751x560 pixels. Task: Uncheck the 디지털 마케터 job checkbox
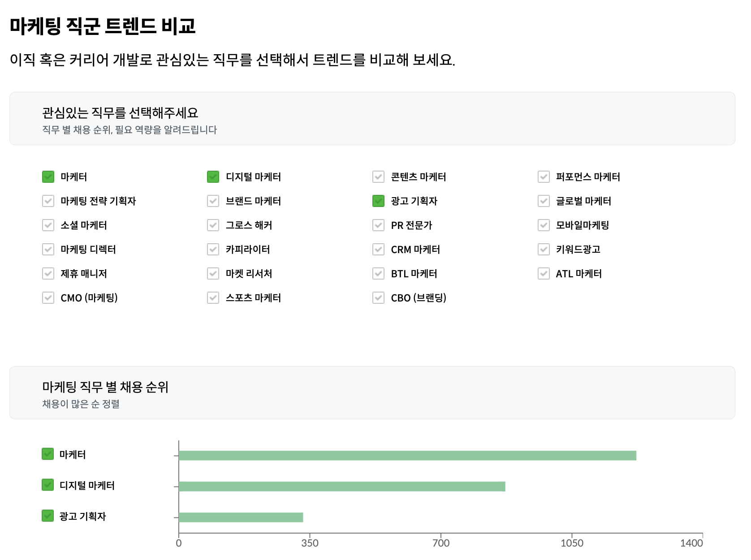[213, 177]
